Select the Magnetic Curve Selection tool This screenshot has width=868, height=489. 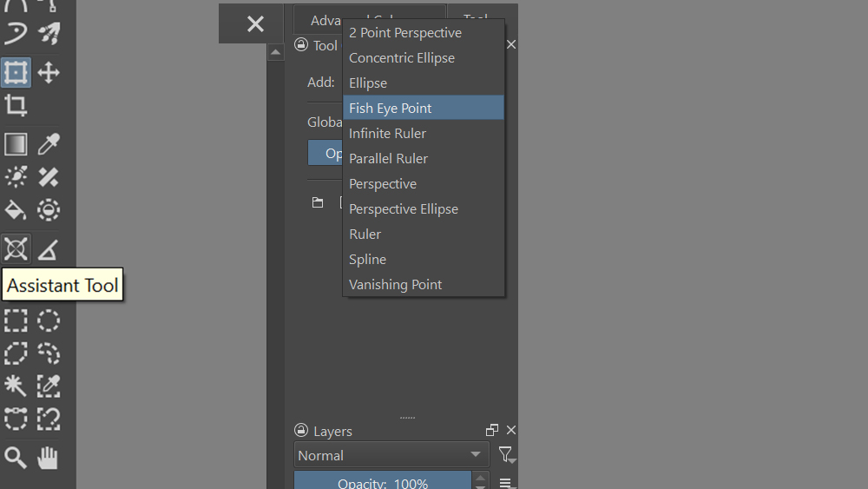coord(49,420)
